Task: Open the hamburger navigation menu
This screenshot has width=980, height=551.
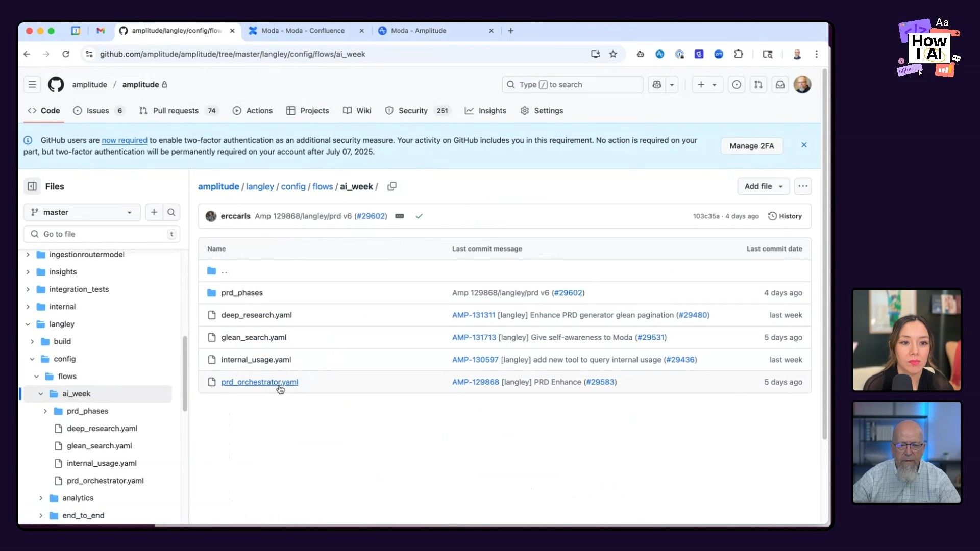Action: coord(32,84)
